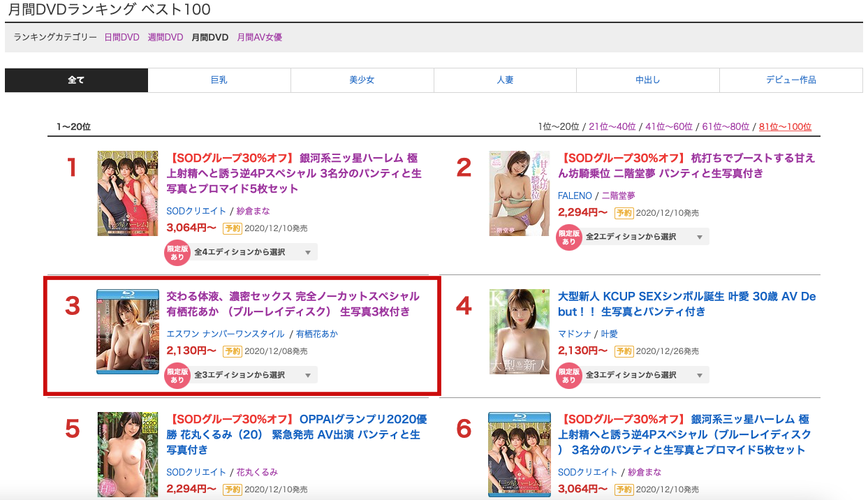Open the 月間AV女優 ranking category
Image resolution: width=868 pixels, height=500 pixels.
point(260,38)
